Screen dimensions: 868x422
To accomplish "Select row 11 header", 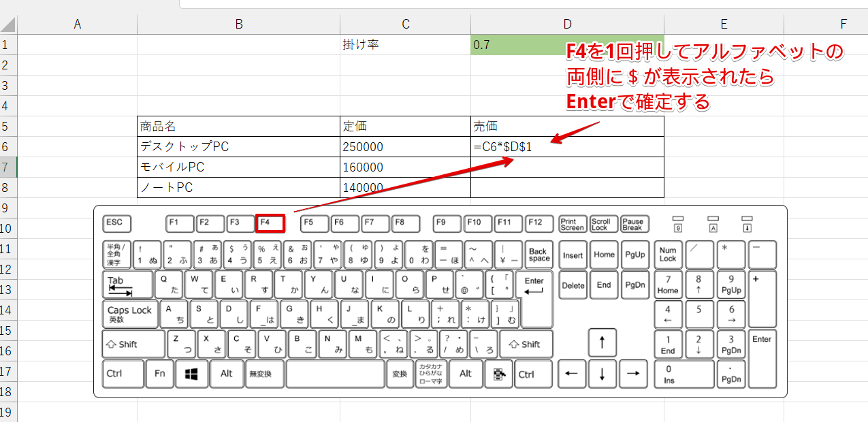I will click(8, 249).
